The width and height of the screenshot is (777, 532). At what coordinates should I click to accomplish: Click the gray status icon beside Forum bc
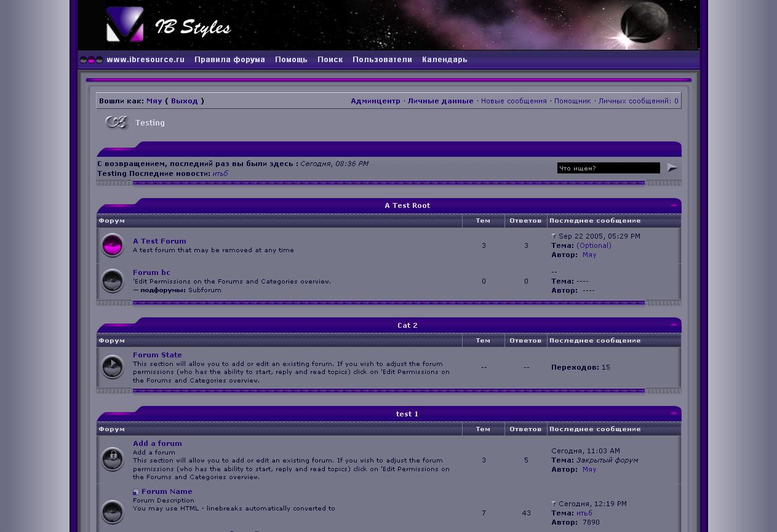[x=112, y=281]
